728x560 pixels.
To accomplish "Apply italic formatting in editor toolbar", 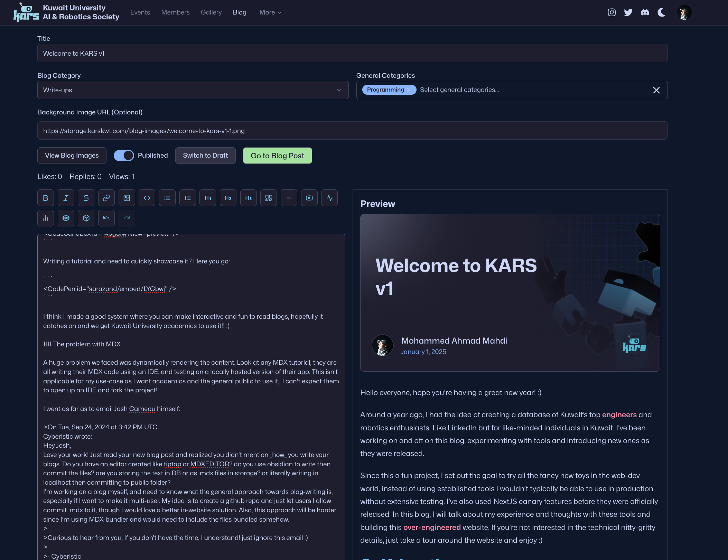I will (66, 198).
